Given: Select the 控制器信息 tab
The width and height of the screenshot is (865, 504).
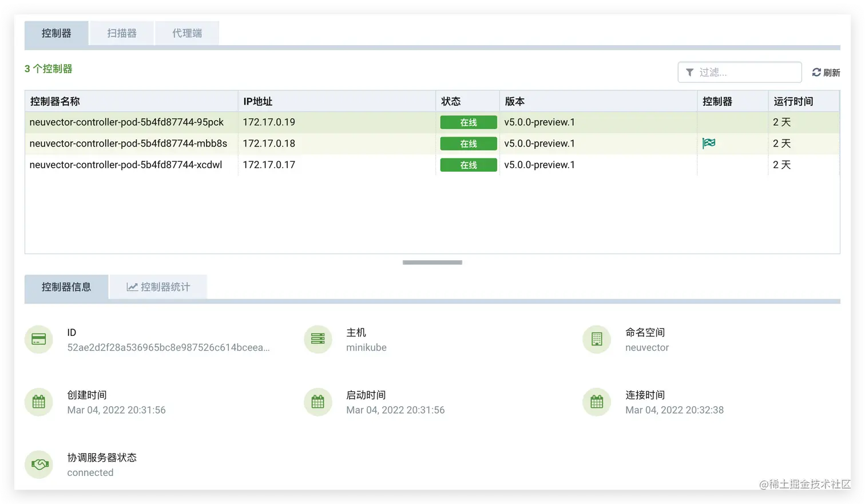Looking at the screenshot, I should point(66,287).
